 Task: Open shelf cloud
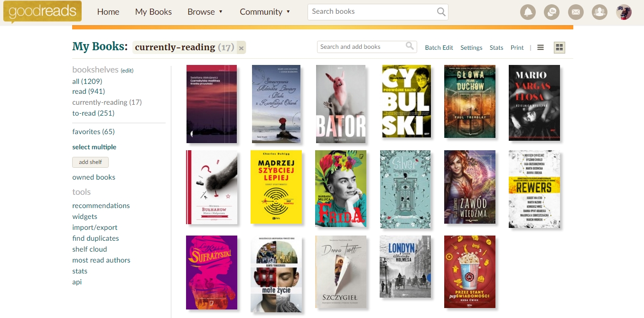point(90,249)
